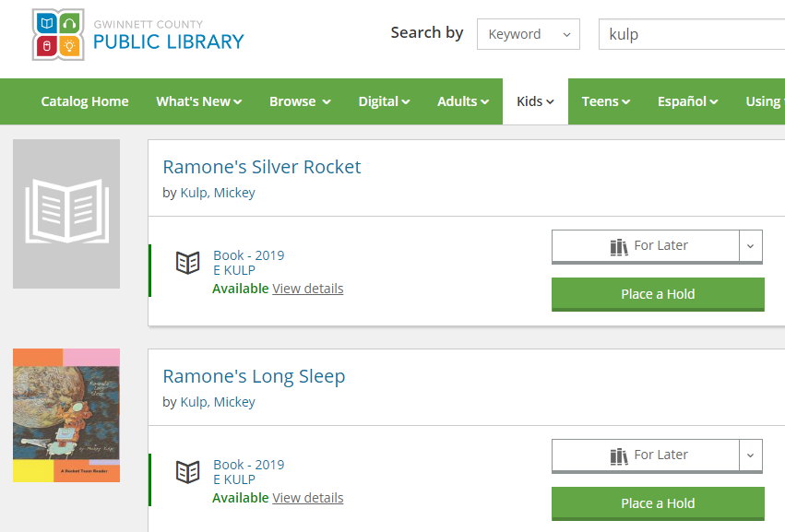Open the What's New menu
Screen dimensions: 785x532
tap(198, 101)
